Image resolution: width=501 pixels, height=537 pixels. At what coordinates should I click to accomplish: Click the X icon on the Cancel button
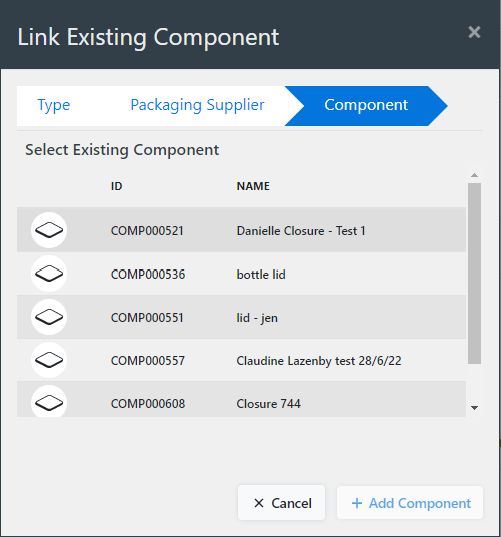[x=259, y=503]
